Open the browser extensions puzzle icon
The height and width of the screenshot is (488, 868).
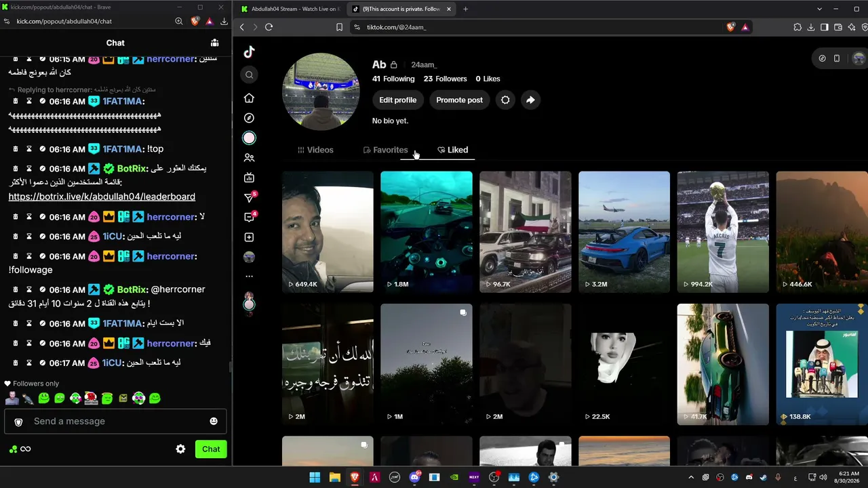pos(797,27)
